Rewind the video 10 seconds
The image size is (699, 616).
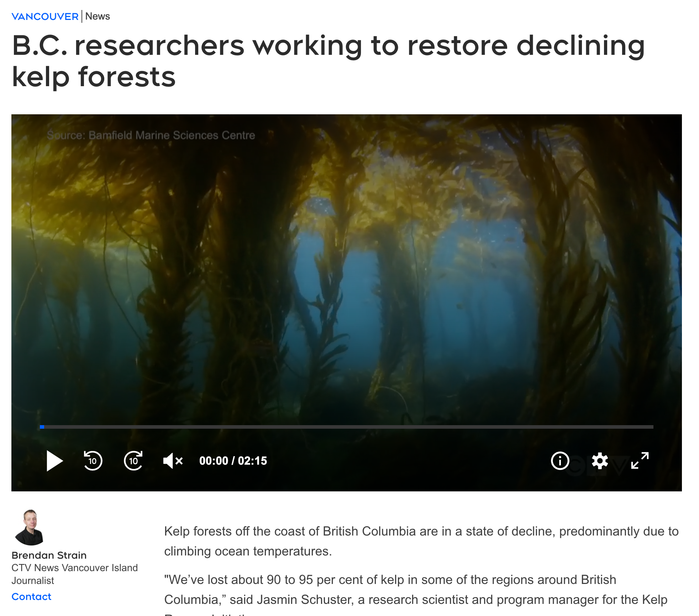tap(93, 461)
